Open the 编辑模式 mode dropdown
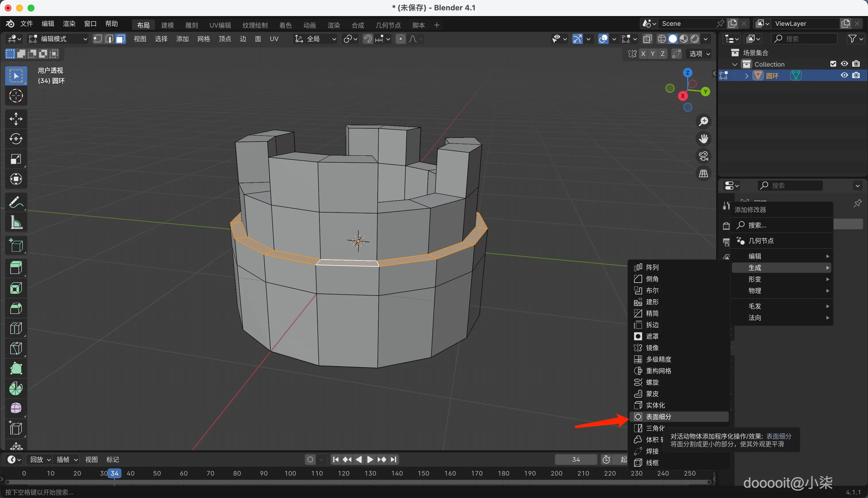Image resolution: width=868 pixels, height=498 pixels. [58, 39]
